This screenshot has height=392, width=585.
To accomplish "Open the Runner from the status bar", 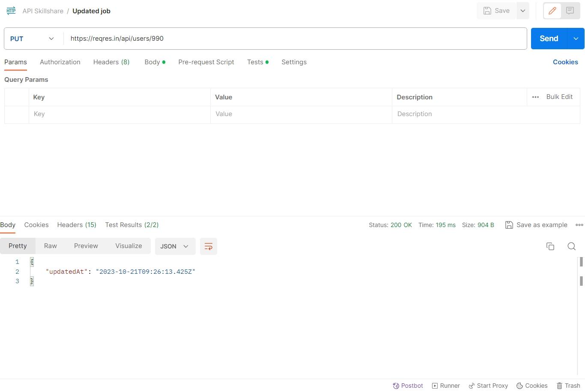I will (x=446, y=386).
